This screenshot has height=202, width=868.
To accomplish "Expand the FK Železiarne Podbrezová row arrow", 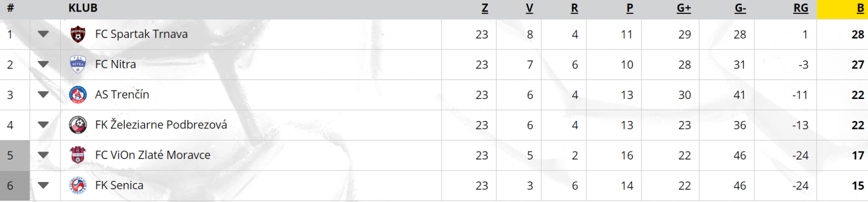I will [43, 125].
